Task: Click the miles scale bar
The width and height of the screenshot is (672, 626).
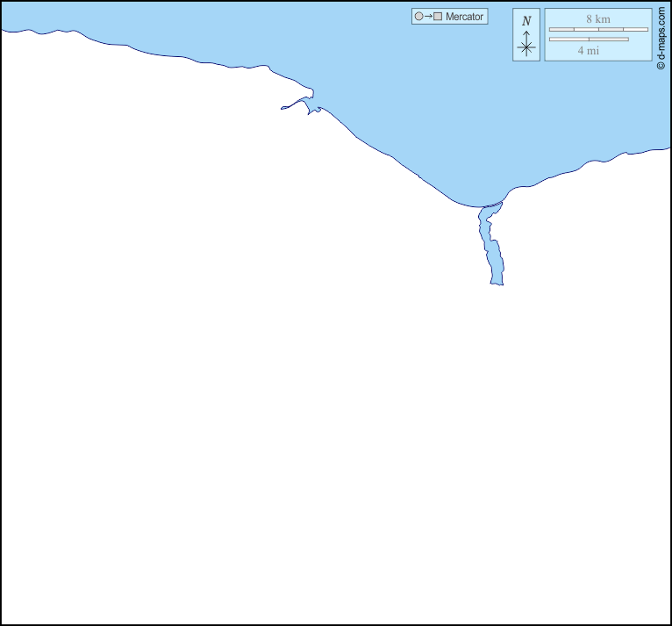Action: pos(589,39)
